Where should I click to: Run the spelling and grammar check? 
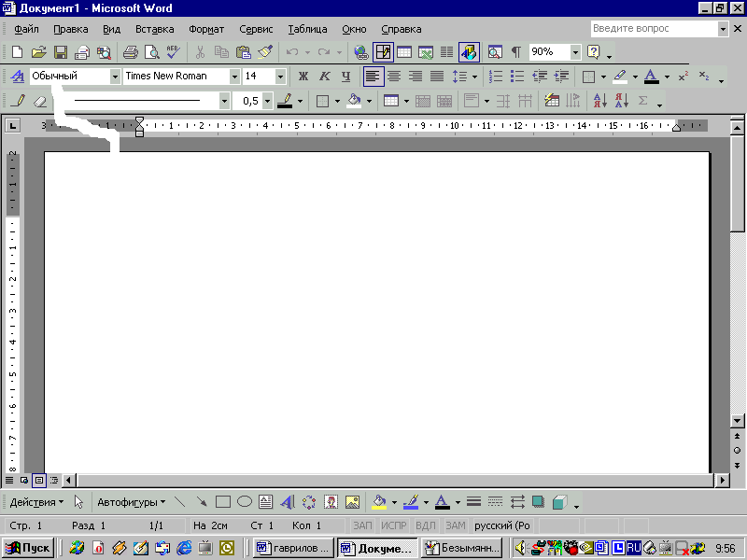[174, 51]
